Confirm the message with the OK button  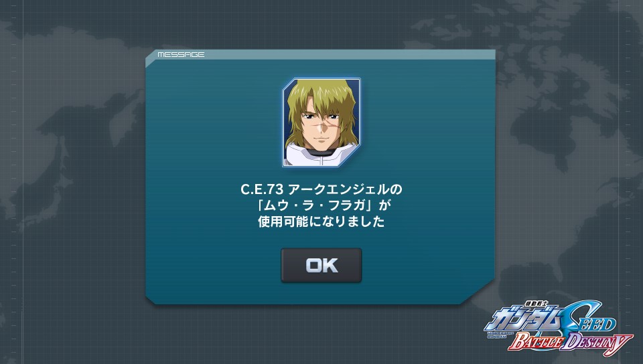(321, 265)
